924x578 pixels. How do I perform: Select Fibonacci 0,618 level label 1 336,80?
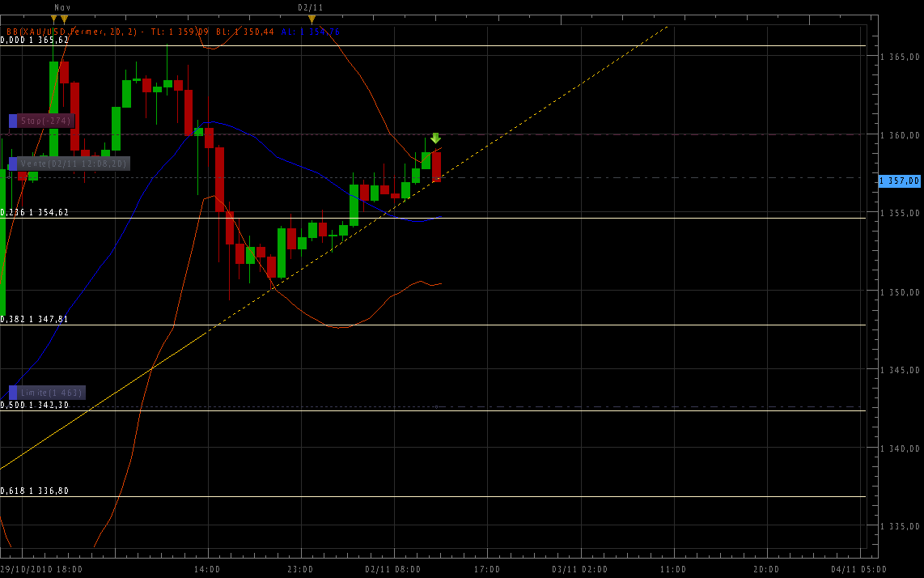pyautogui.click(x=35, y=491)
